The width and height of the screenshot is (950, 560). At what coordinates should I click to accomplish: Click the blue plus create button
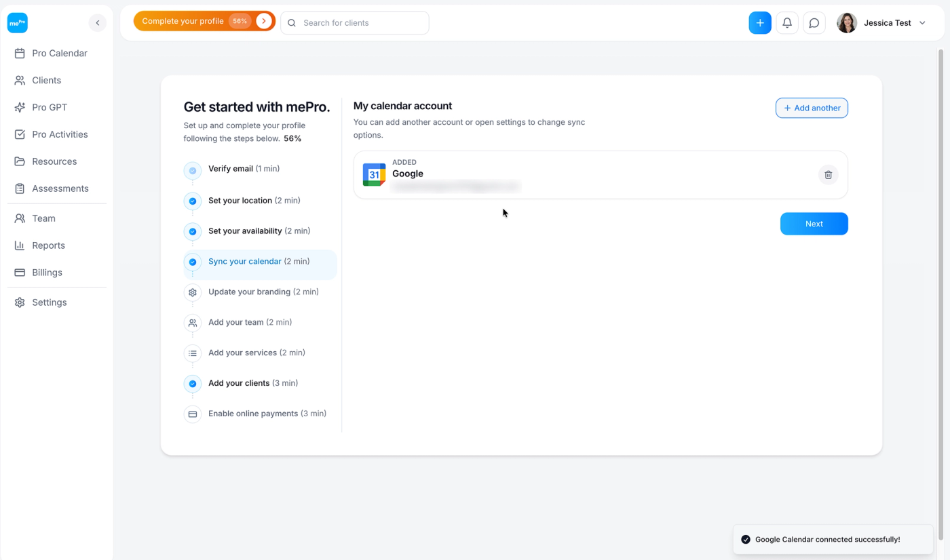click(760, 22)
